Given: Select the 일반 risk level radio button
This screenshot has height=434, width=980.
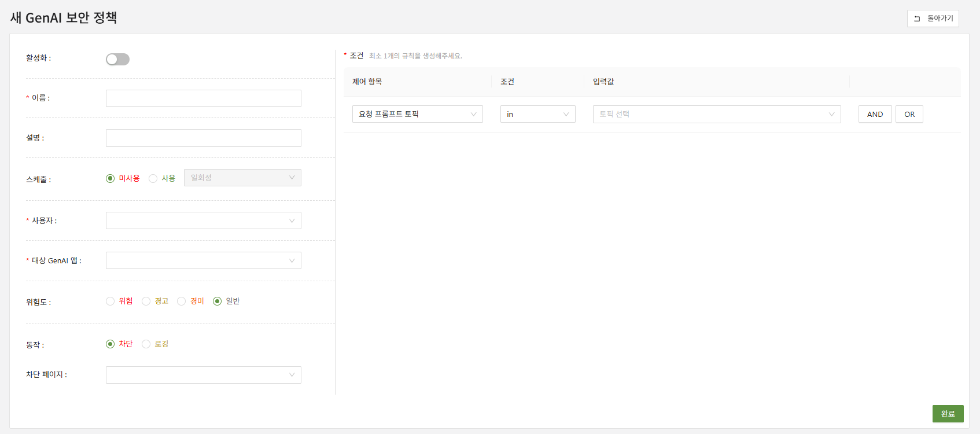Looking at the screenshot, I should point(218,301).
